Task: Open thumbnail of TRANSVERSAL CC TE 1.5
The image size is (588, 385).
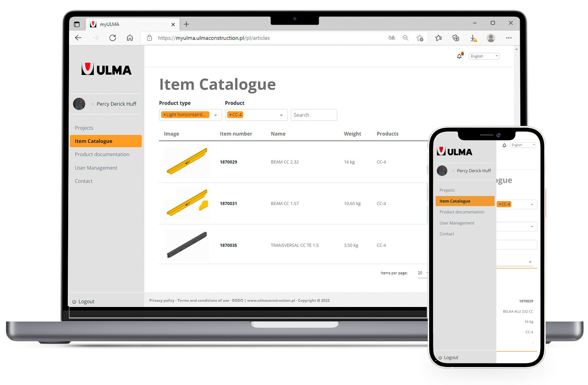Action: (x=187, y=245)
